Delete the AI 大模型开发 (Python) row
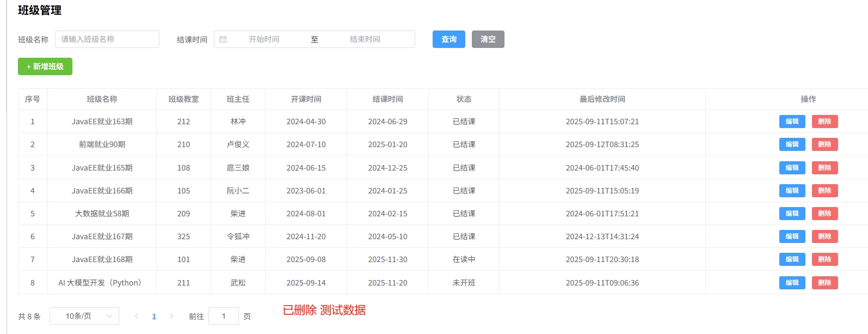This screenshot has width=868, height=334. [x=825, y=283]
